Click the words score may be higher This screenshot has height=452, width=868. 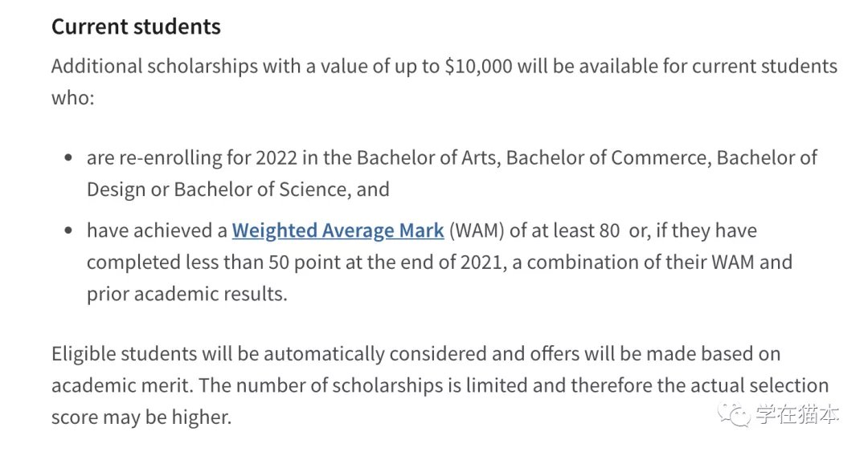coord(141,417)
